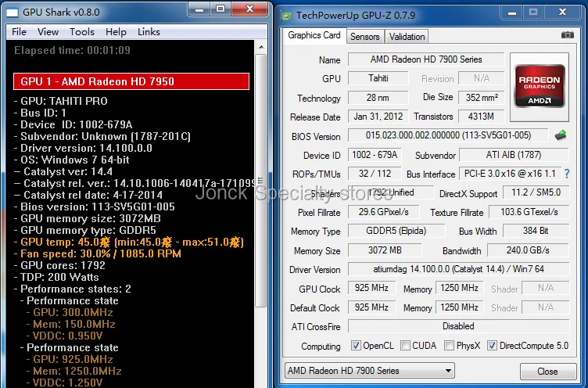This screenshot has height=388, width=588.
Task: Click the GPU-Z screenshot camera icon
Action: tap(567, 35)
